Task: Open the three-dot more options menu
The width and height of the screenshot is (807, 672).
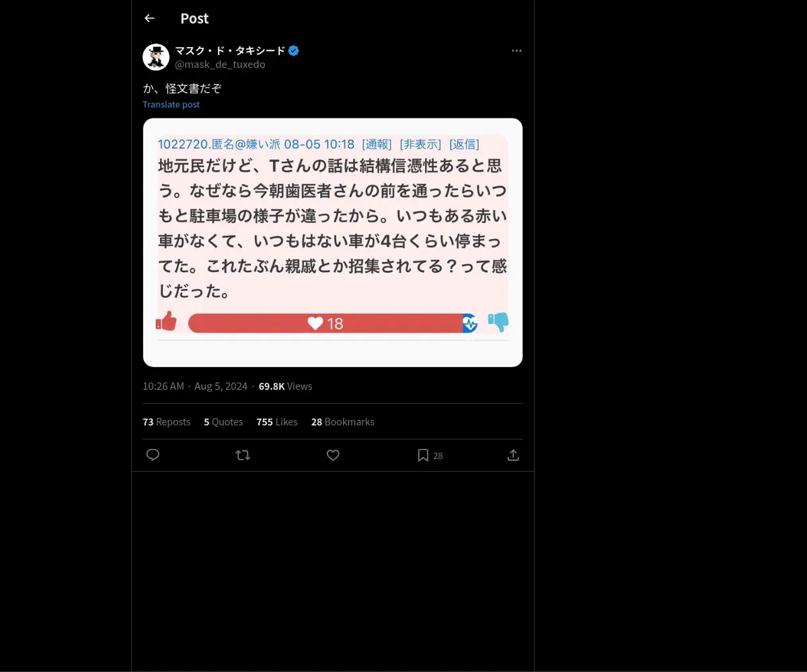Action: [x=516, y=50]
